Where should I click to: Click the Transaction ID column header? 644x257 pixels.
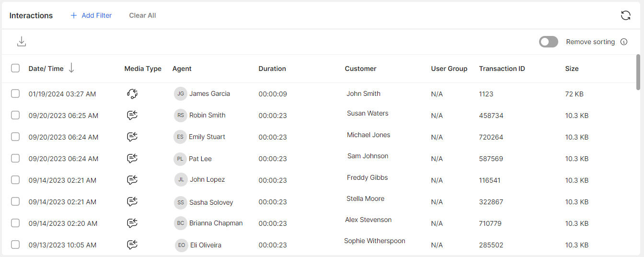[502, 69]
